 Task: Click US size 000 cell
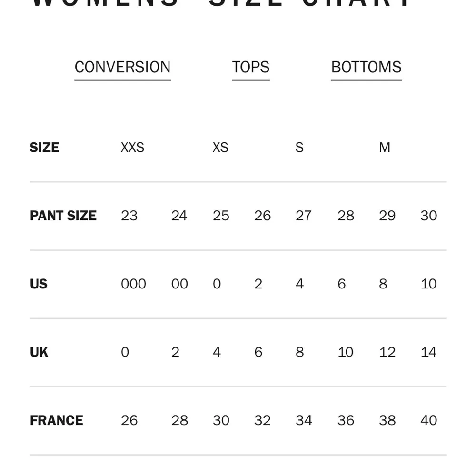[x=133, y=284]
